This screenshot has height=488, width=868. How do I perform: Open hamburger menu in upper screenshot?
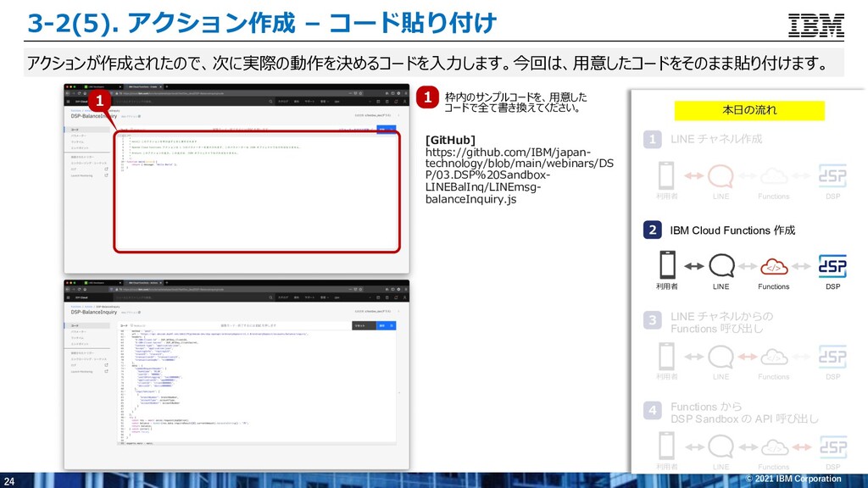point(68,102)
